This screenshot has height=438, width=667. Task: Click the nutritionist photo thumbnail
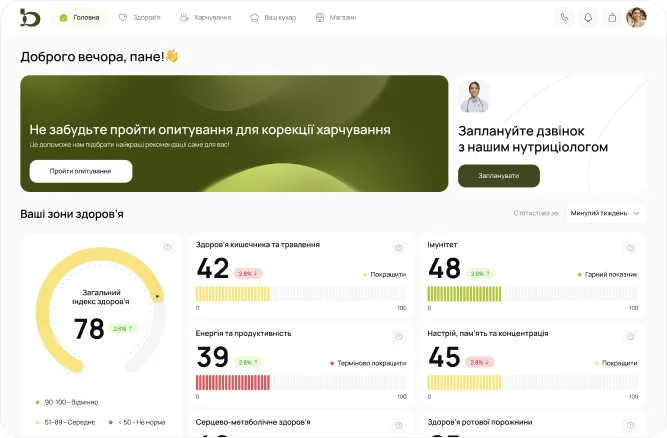click(x=474, y=96)
